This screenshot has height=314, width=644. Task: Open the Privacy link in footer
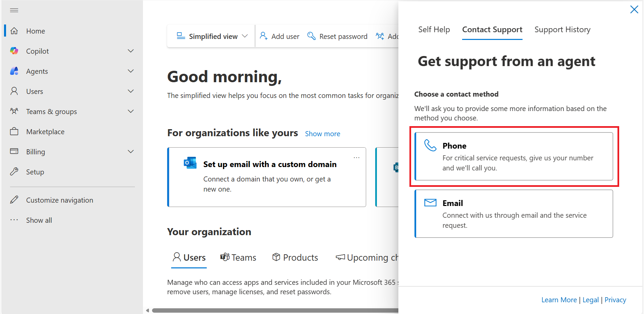coord(615,300)
